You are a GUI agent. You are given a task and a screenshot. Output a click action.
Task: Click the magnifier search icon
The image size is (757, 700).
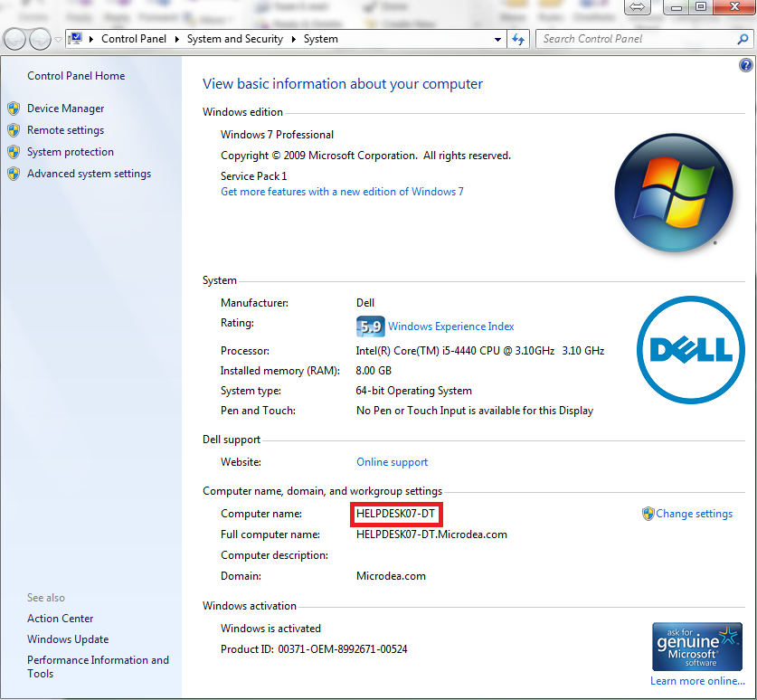pyautogui.click(x=743, y=39)
